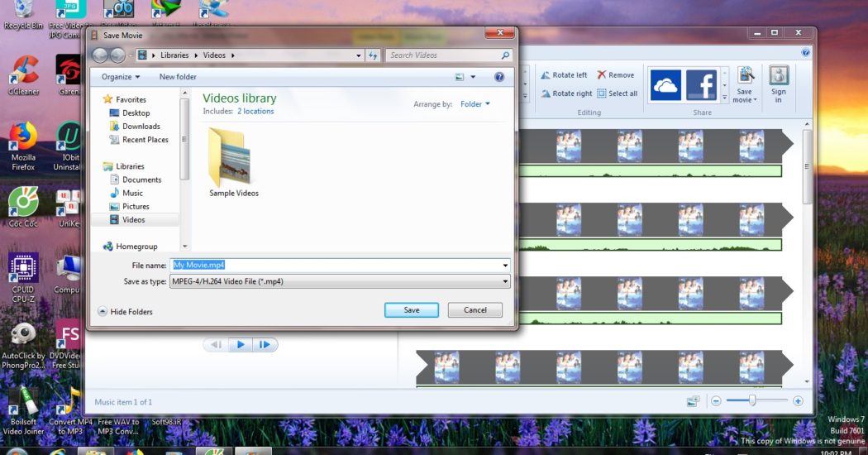Create a New folder
The image size is (868, 455).
tap(178, 77)
